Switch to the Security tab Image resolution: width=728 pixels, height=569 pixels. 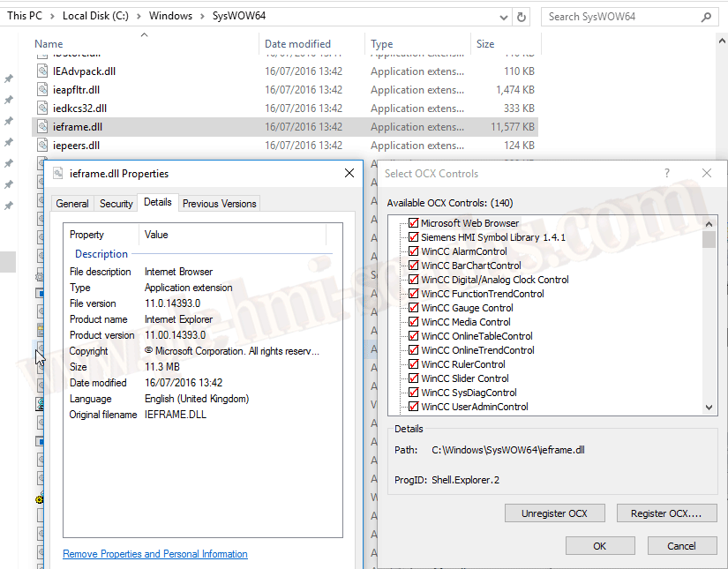coord(116,204)
